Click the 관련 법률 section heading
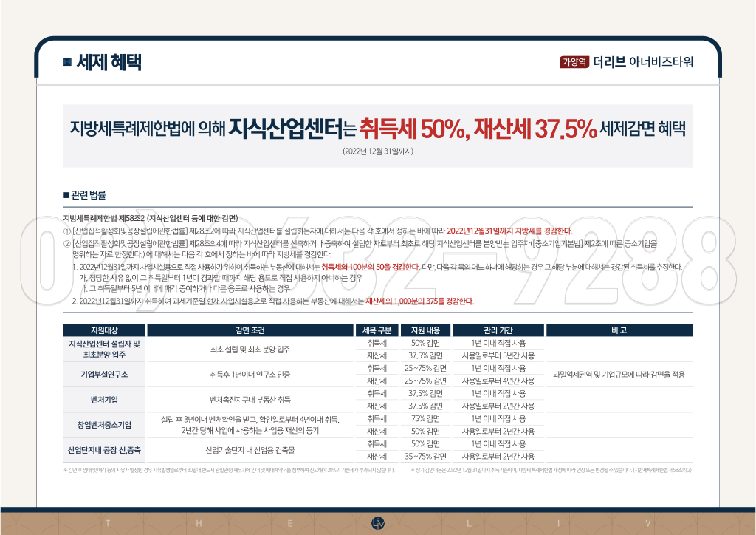 84,195
